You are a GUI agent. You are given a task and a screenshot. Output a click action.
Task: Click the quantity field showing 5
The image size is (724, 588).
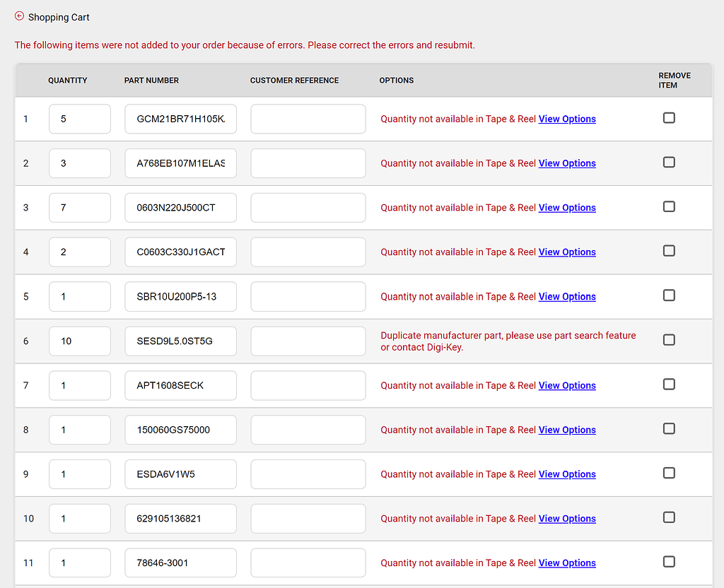[79, 119]
